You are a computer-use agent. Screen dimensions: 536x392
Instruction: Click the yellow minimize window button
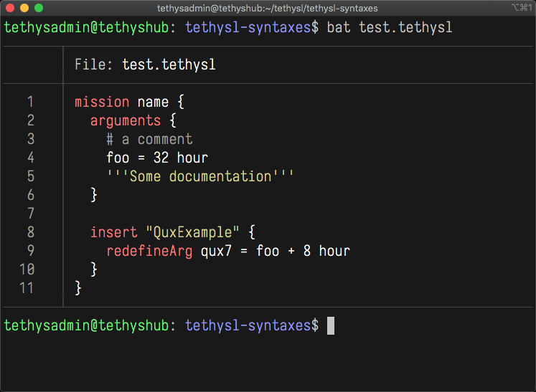pyautogui.click(x=24, y=8)
